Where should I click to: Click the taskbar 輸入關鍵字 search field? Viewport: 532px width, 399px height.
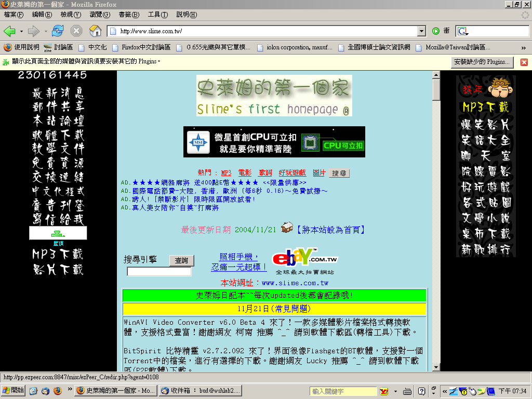[x=343, y=391]
